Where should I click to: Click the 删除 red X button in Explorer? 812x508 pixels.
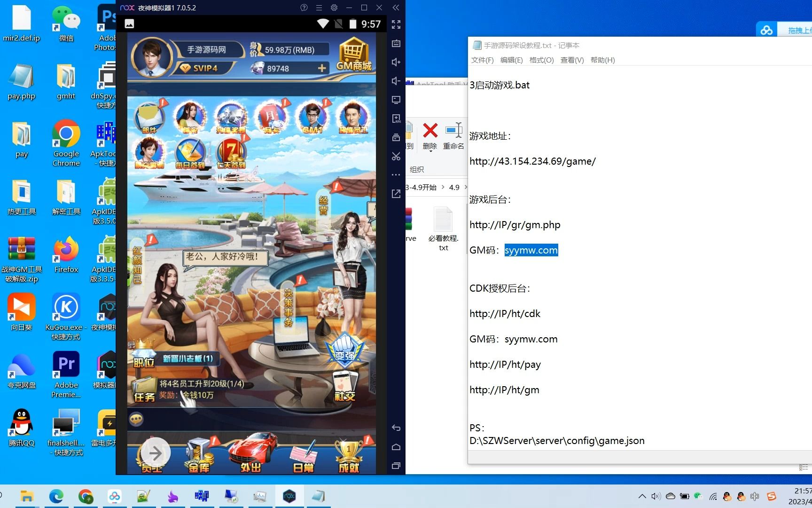(430, 136)
